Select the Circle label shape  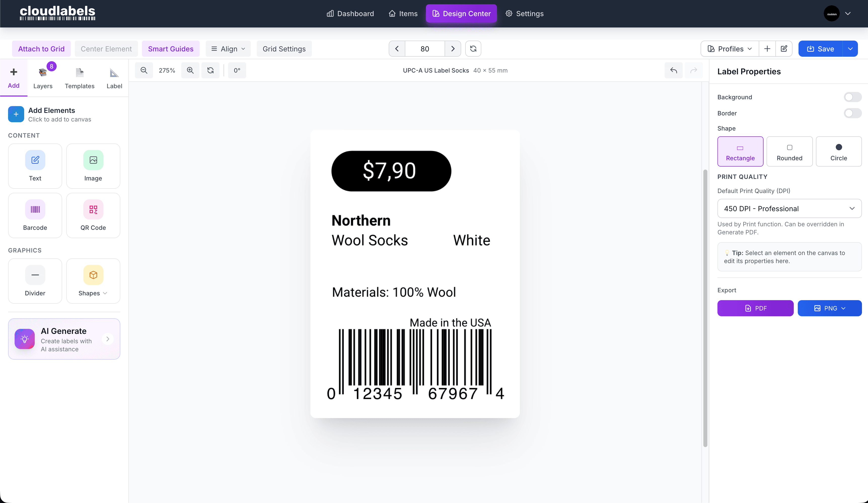(x=839, y=151)
